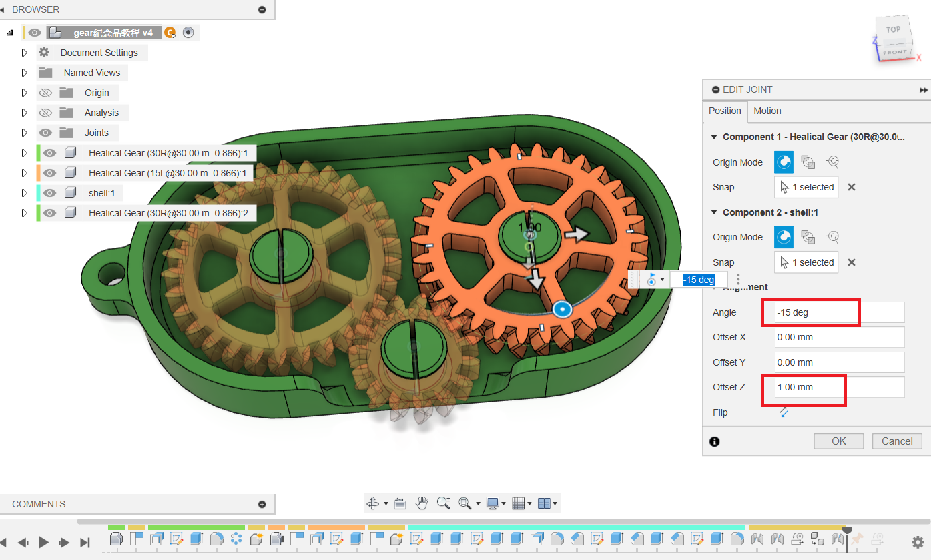The height and width of the screenshot is (560, 931).
Task: Select the Orbit navigation tool
Action: pyautogui.click(x=373, y=503)
